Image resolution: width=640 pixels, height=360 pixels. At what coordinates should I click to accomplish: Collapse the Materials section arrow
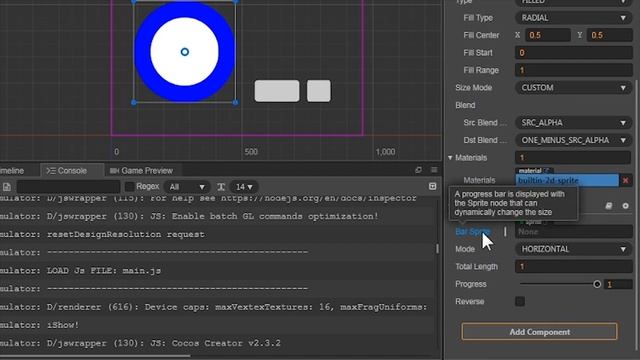[x=450, y=158]
